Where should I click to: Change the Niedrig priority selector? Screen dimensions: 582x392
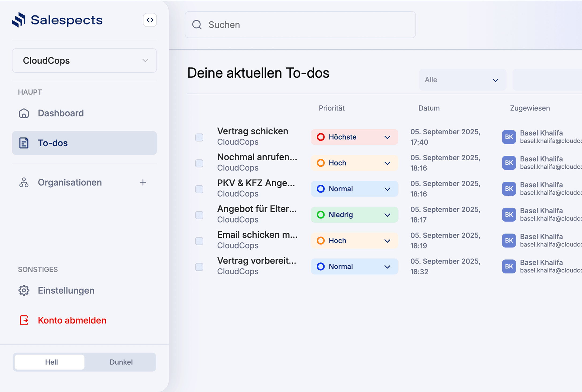(x=354, y=215)
